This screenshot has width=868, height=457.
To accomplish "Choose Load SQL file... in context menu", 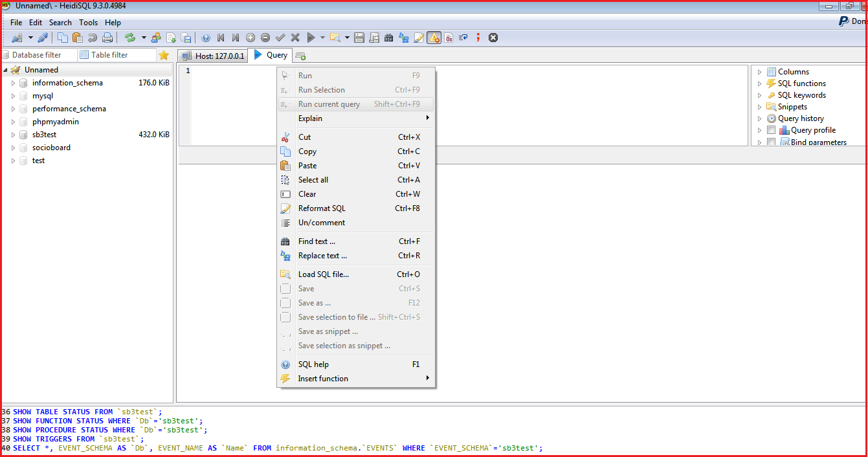I will coord(356,274).
